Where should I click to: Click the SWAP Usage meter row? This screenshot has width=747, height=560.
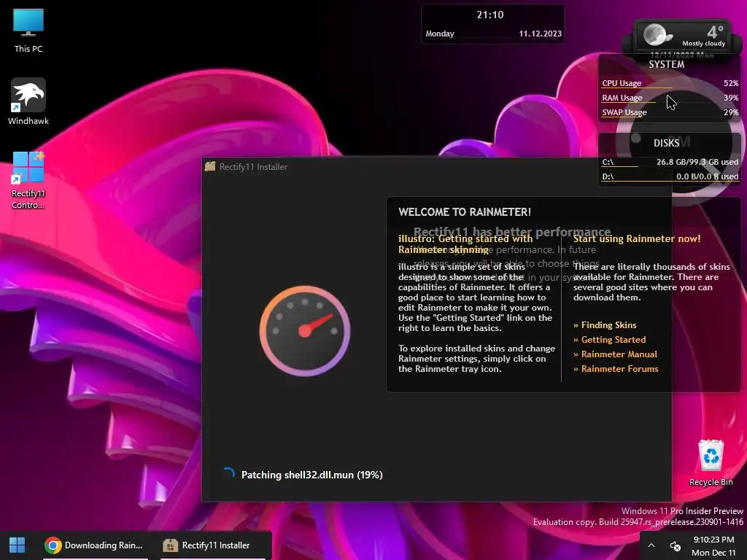(670, 112)
